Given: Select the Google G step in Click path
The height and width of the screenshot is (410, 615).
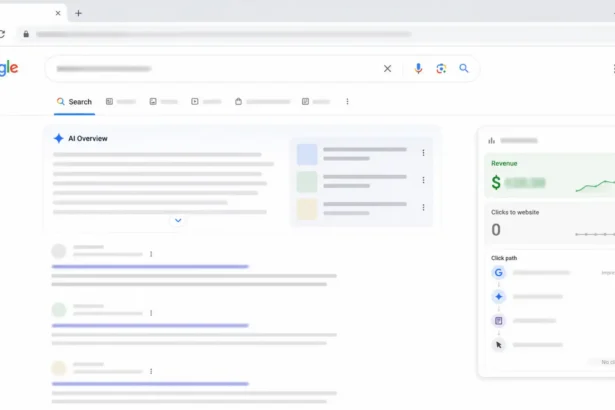Looking at the screenshot, I should tap(499, 272).
